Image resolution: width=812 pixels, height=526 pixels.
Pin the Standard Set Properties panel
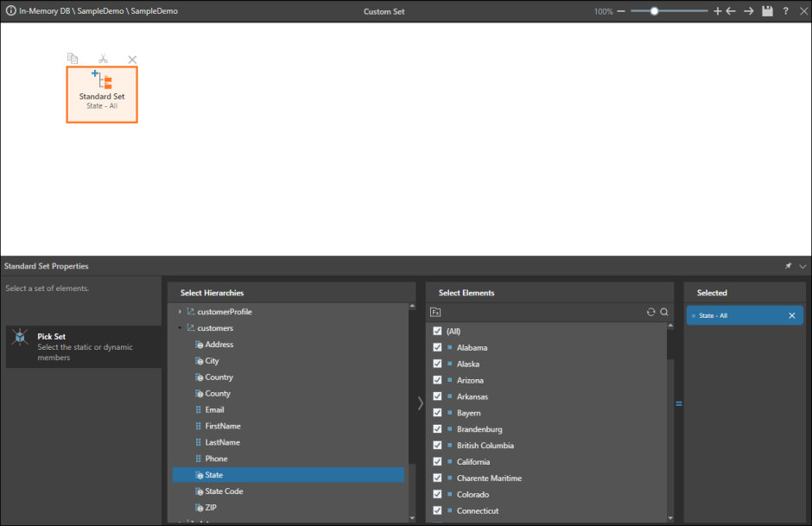pos(788,266)
